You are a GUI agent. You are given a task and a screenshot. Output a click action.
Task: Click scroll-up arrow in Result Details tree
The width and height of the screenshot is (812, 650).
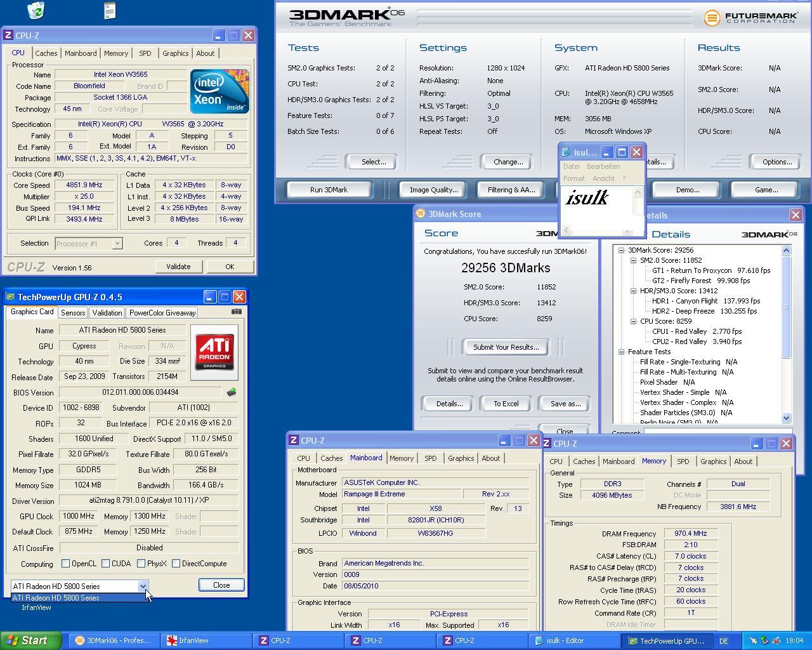pos(787,250)
